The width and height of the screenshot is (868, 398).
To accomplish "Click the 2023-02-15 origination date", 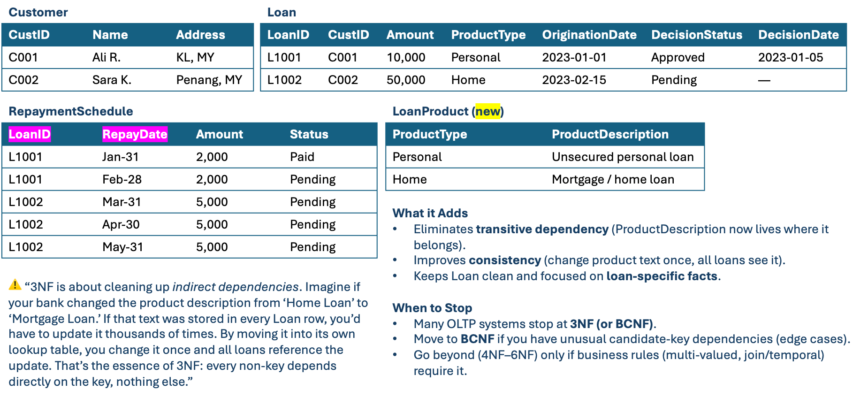I will [x=574, y=80].
